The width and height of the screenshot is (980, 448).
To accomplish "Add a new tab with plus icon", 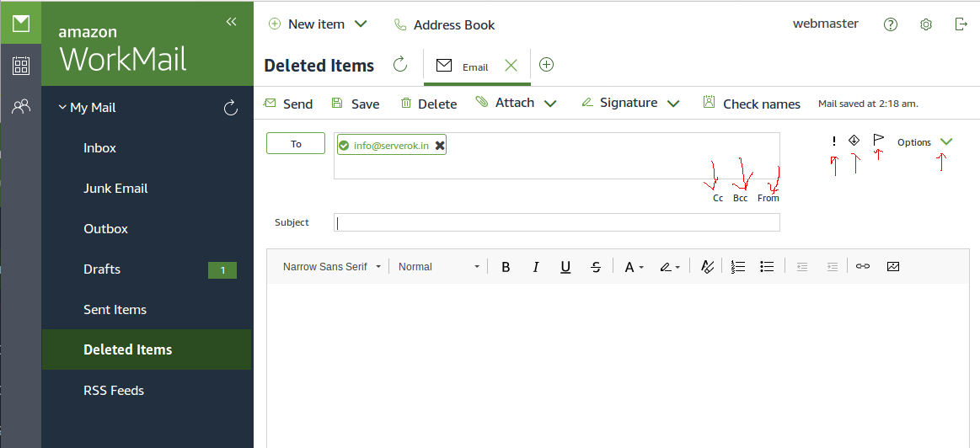I will [x=546, y=64].
